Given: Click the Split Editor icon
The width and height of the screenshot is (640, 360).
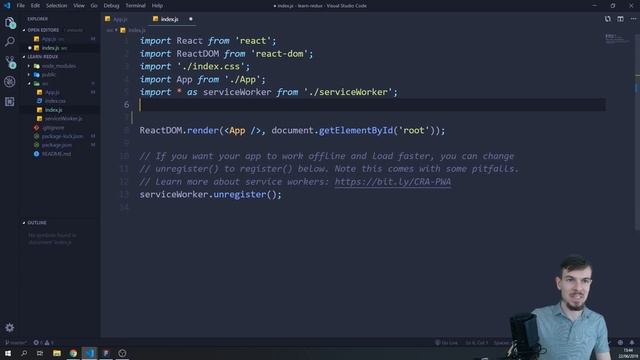Looking at the screenshot, I should [620, 19].
